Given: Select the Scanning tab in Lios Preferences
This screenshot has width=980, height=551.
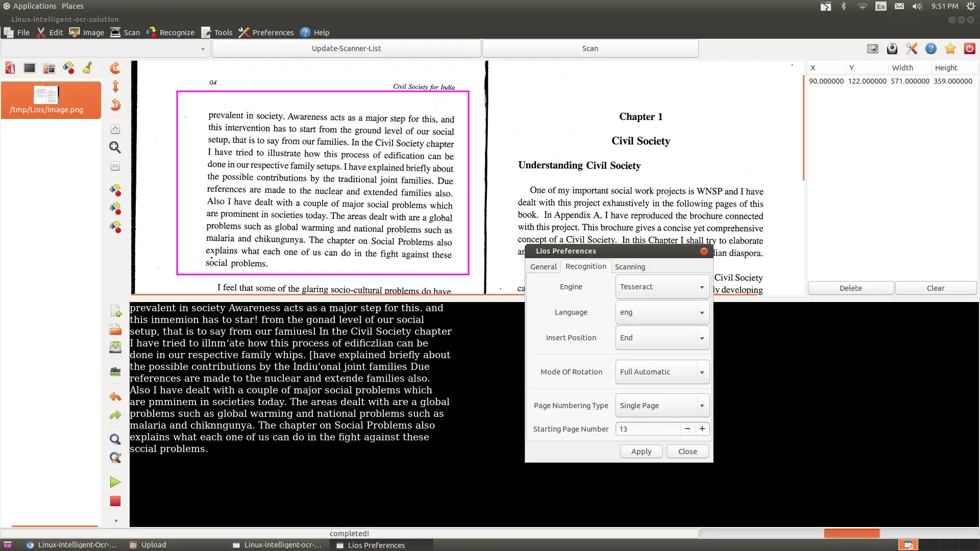Looking at the screenshot, I should click(629, 266).
